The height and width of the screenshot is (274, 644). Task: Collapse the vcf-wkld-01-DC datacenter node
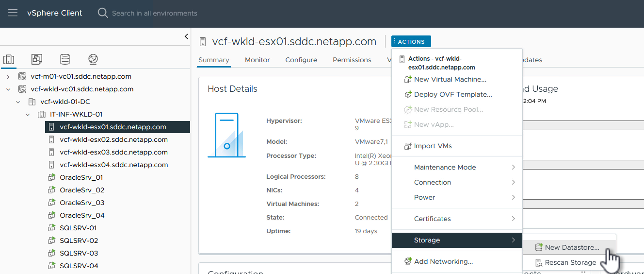(18, 102)
